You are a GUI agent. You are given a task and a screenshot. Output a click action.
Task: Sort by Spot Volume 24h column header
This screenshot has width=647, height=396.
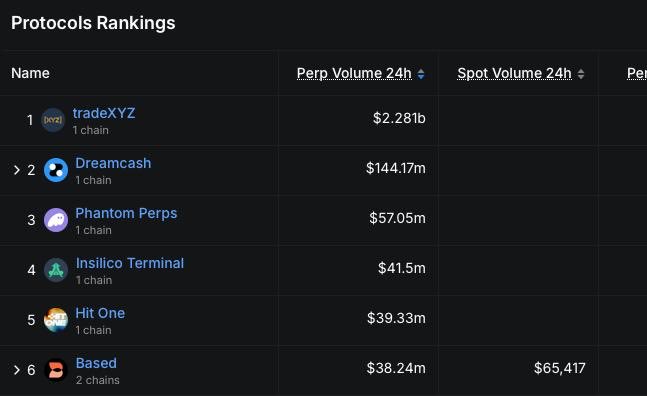(515, 73)
